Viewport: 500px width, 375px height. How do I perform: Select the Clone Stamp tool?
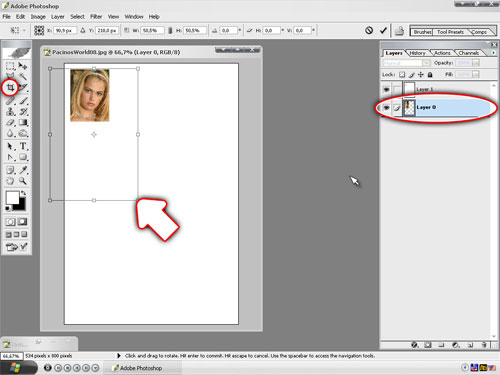coord(10,112)
